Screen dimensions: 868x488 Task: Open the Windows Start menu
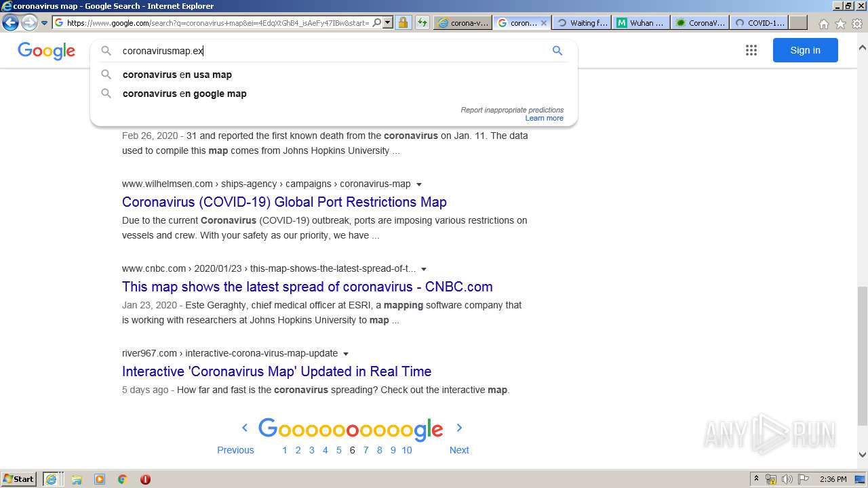[x=19, y=479]
